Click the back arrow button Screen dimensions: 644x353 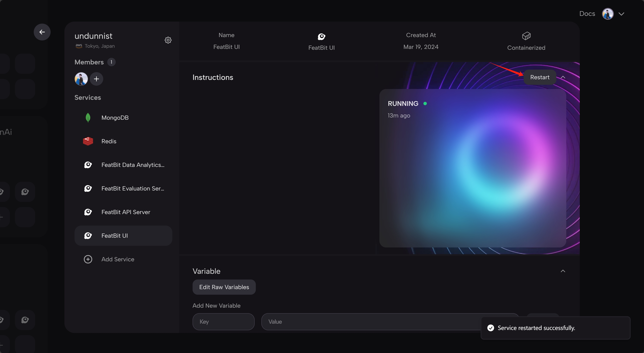pos(42,32)
